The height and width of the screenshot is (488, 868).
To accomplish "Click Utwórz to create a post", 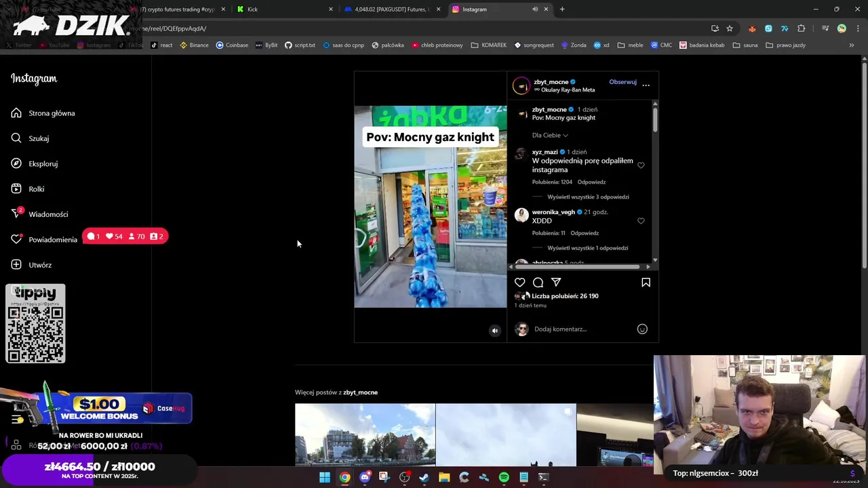I will 31,265.
